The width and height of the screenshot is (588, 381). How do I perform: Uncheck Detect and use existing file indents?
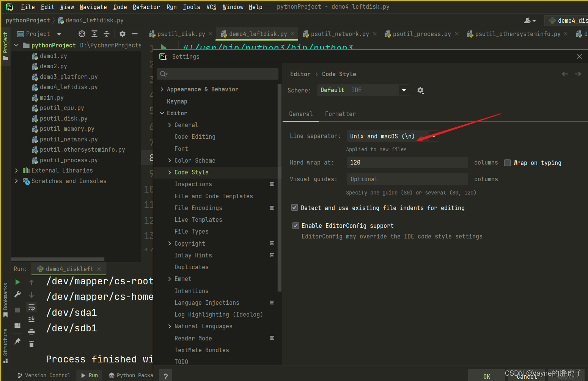coord(295,207)
